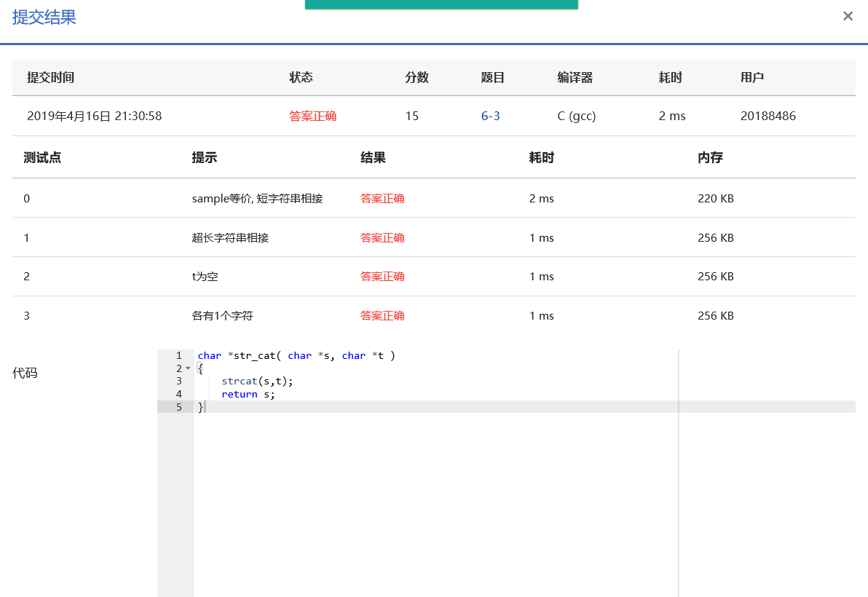Image resolution: width=868 pixels, height=597 pixels.
Task: Click the 内存 column header
Action: 709,157
